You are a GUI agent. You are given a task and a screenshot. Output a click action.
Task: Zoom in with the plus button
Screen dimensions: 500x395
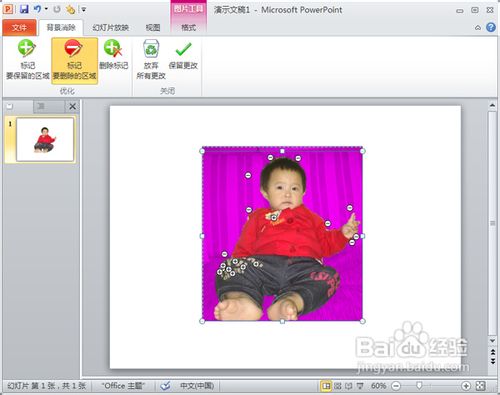tap(466, 386)
